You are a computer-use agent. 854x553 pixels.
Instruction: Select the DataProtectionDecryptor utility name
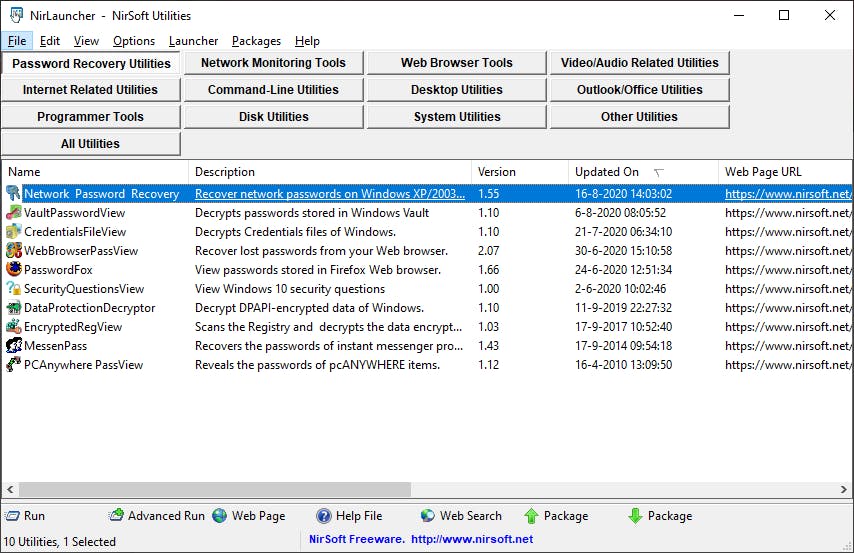[90, 308]
